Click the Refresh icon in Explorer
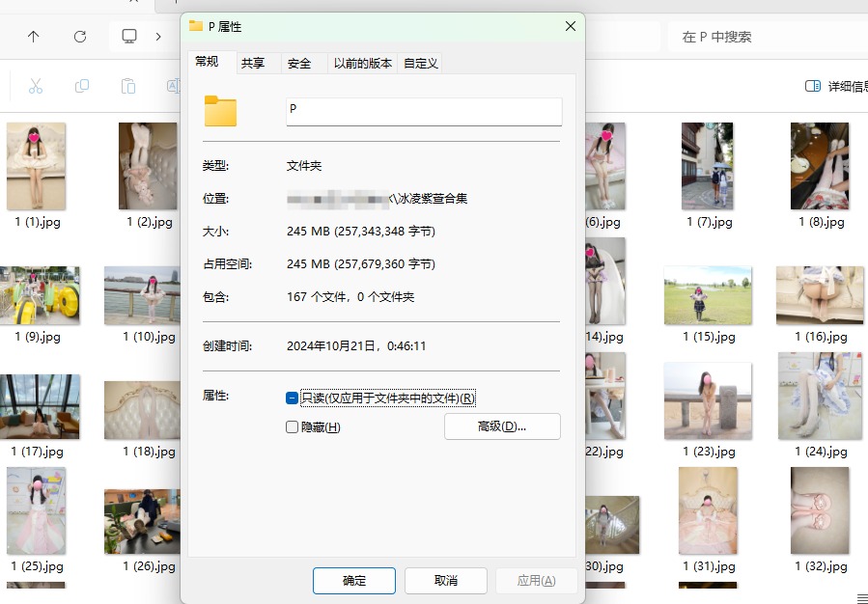 (x=80, y=37)
